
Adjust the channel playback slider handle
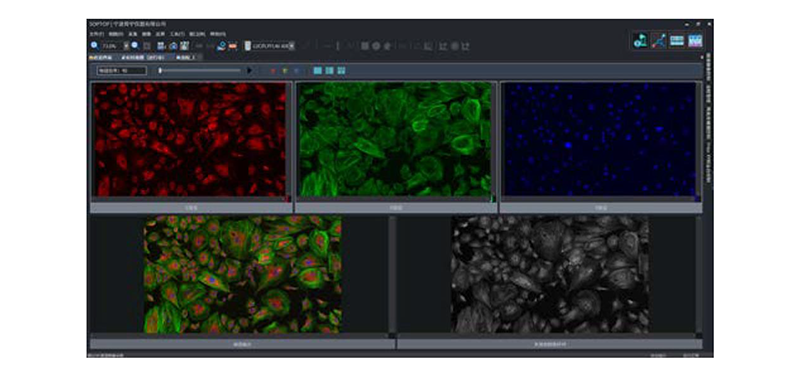coord(160,70)
